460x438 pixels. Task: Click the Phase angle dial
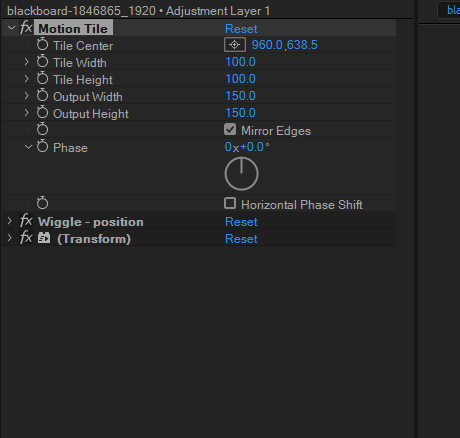(241, 174)
